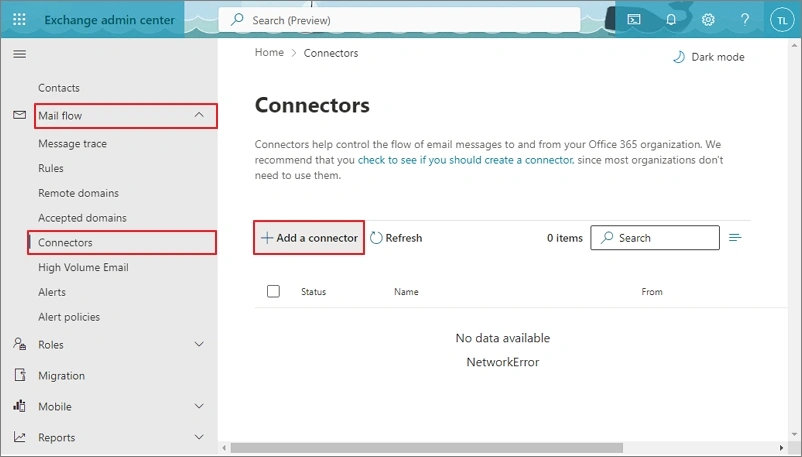Open Alerts under Mail flow
Viewport: 802px width, 457px height.
point(52,292)
